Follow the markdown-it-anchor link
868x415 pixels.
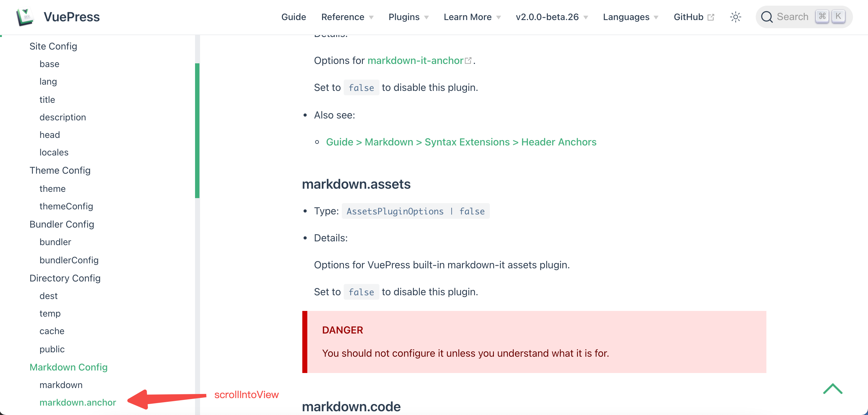point(415,60)
